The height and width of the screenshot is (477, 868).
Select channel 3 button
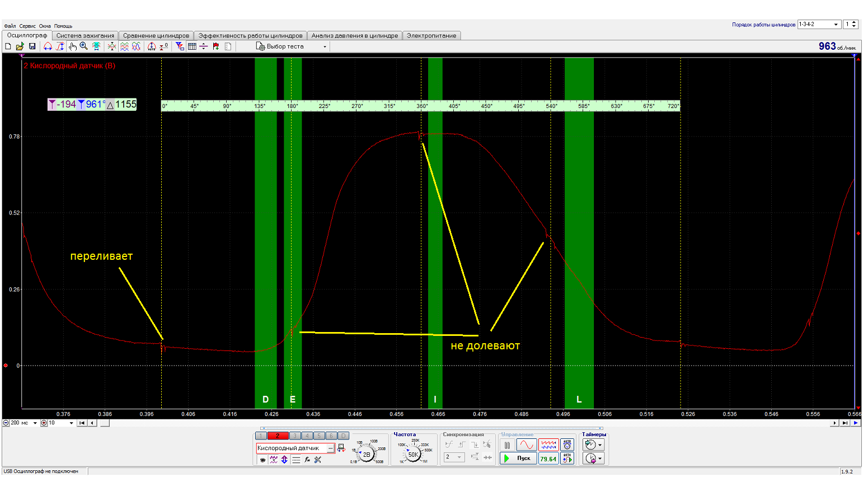click(295, 436)
